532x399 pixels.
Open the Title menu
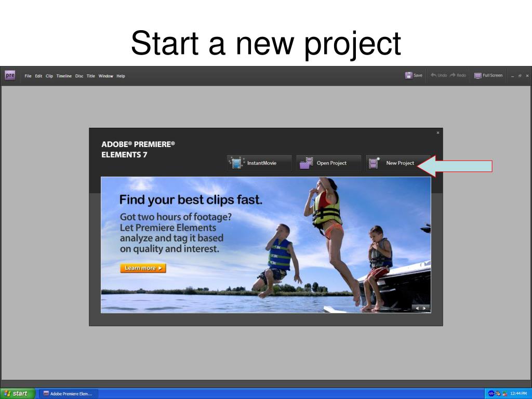[x=90, y=76]
